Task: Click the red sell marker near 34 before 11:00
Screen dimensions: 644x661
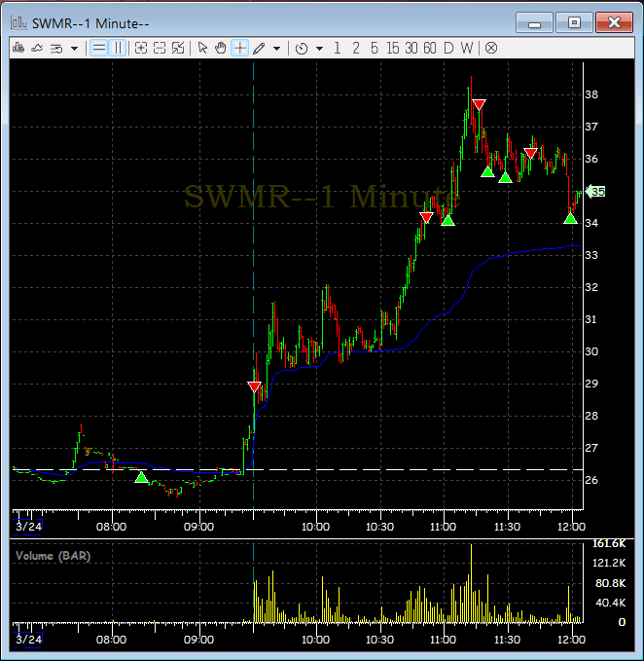Action: click(426, 217)
